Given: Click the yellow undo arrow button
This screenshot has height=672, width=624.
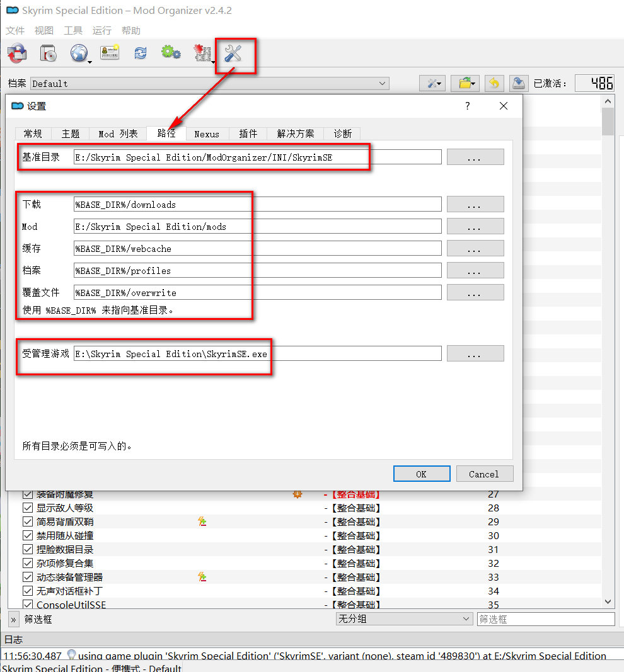Looking at the screenshot, I should 494,83.
